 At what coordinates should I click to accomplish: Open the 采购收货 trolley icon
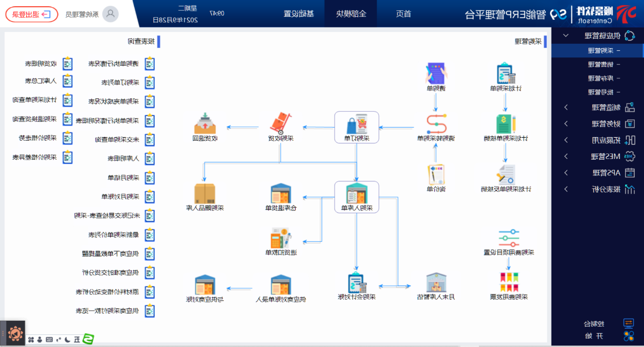pyautogui.click(x=280, y=123)
